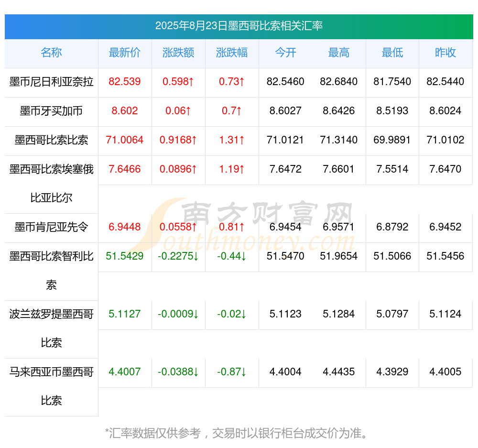Screen dimensions: 478x448
Task: Click the '最高' column header
Action: [339, 53]
